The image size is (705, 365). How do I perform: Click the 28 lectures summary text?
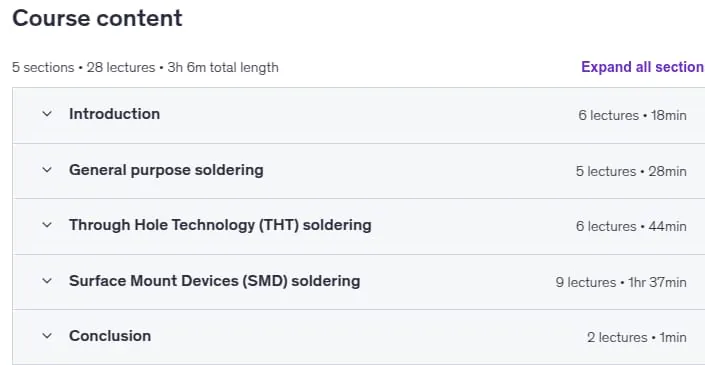(x=121, y=67)
